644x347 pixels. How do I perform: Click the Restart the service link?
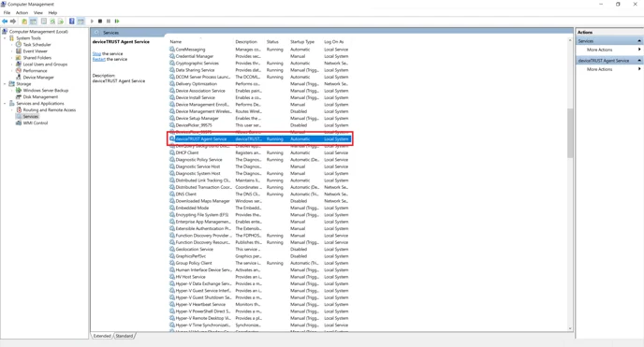pos(99,59)
